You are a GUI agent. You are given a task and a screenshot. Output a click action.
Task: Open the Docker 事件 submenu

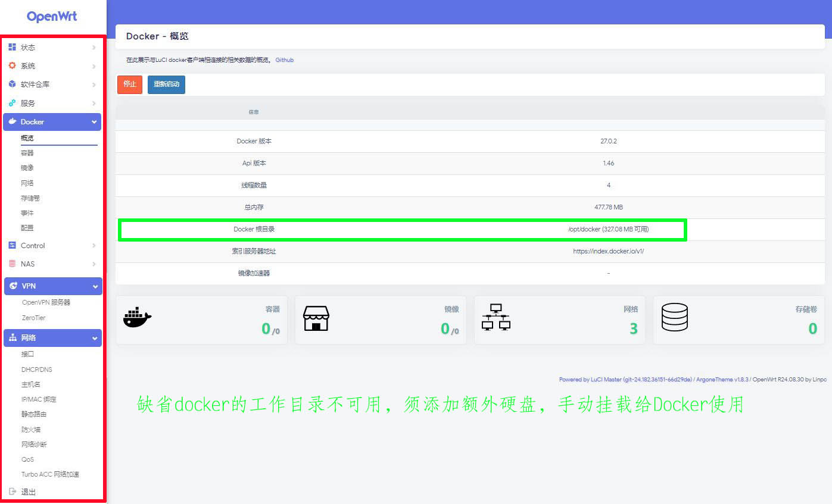coord(27,213)
